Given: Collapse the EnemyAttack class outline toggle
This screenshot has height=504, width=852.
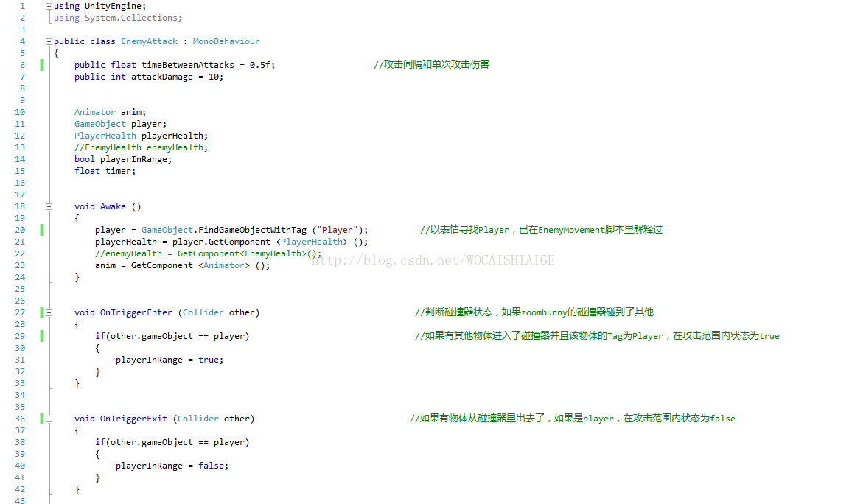Looking at the screenshot, I should (x=49, y=41).
